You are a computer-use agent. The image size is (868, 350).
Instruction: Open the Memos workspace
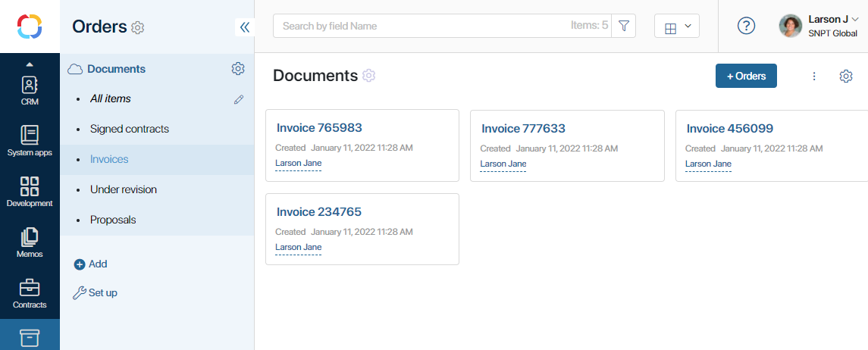tap(30, 242)
